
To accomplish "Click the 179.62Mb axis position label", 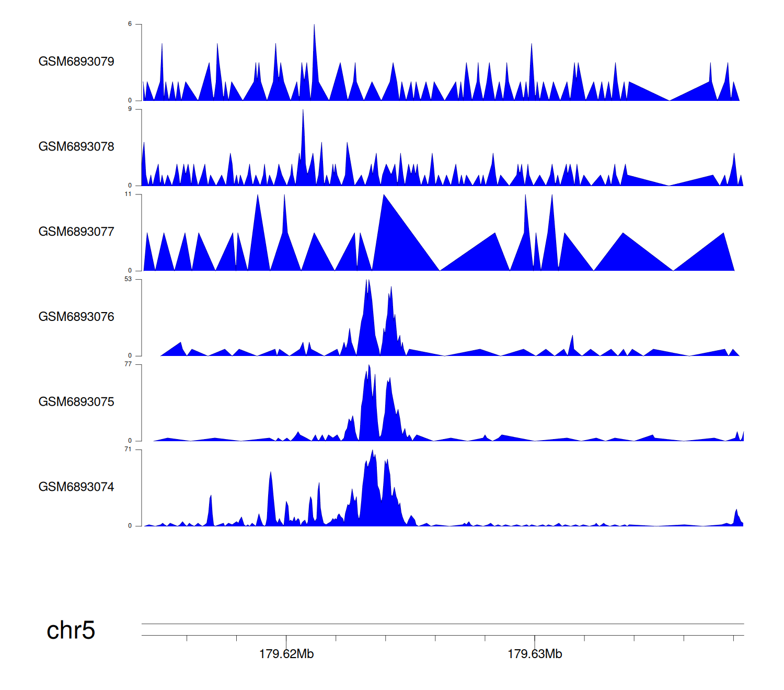I will (x=286, y=654).
